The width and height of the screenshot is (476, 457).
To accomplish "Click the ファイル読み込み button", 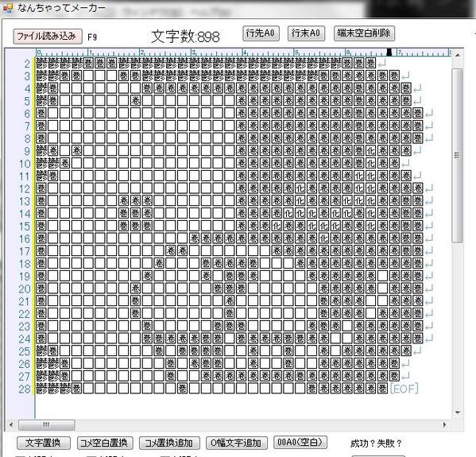I will (x=48, y=37).
